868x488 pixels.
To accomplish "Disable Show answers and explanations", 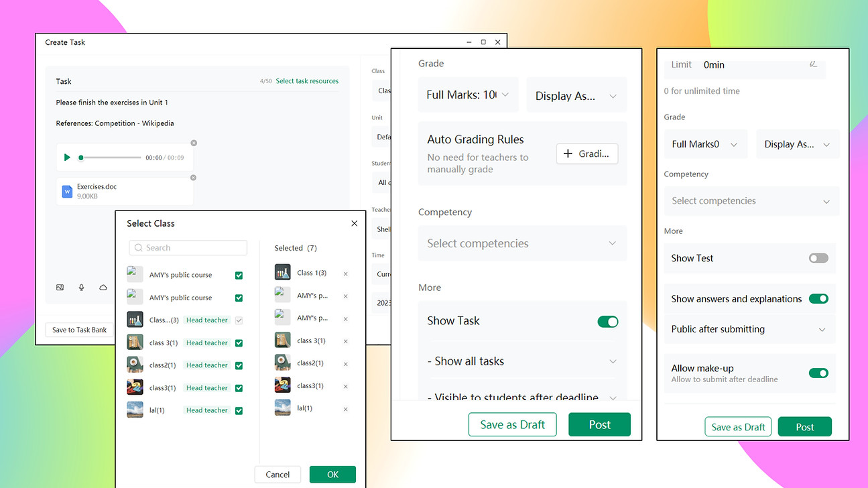I will [x=818, y=298].
